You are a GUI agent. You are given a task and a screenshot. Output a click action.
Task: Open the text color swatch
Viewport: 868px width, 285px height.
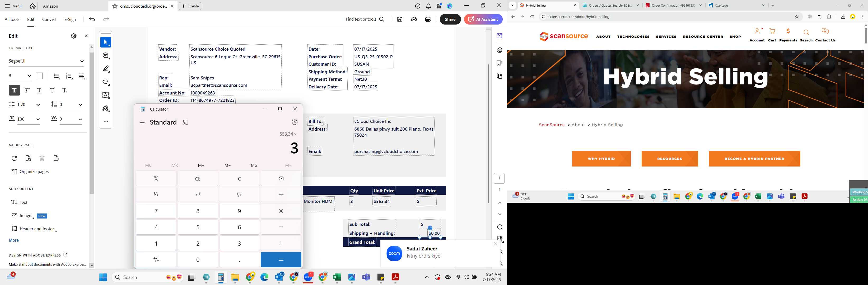39,76
